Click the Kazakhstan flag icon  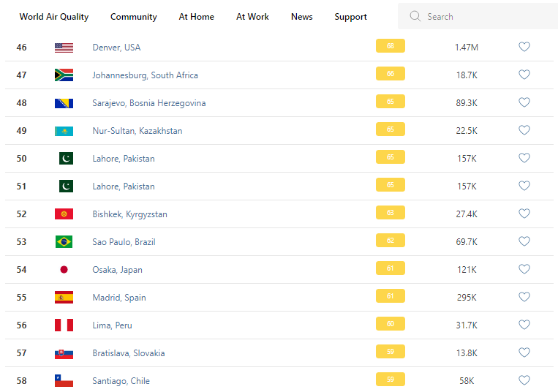(64, 131)
